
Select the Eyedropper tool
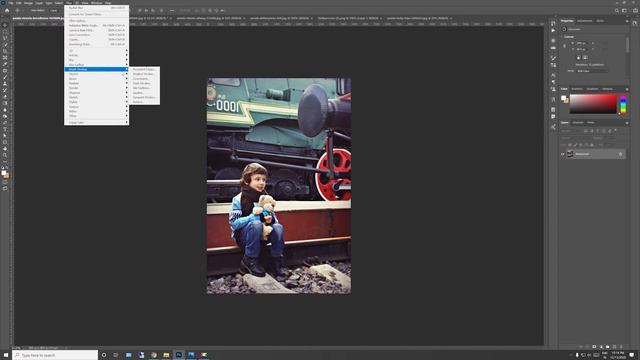(5, 64)
